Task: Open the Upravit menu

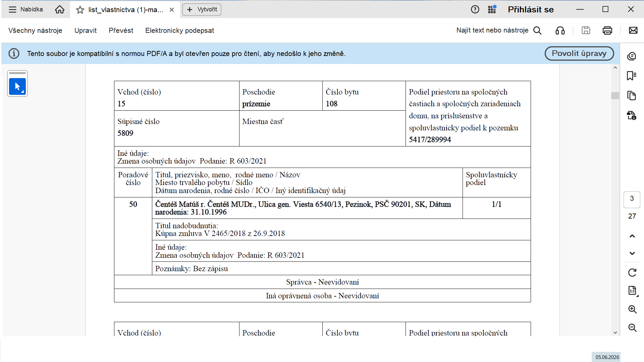Action: 86,31
